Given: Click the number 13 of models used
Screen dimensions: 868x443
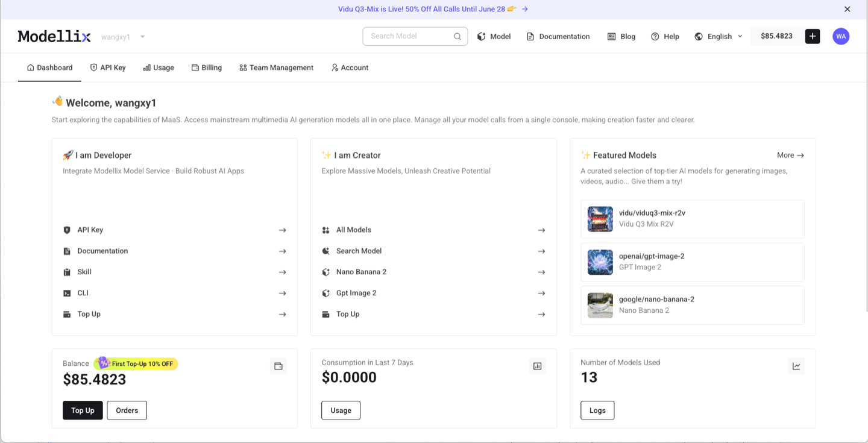Looking at the screenshot, I should pyautogui.click(x=589, y=378).
